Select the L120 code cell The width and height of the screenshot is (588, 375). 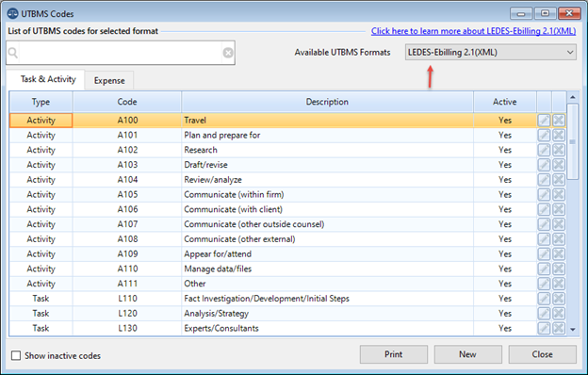click(x=127, y=314)
